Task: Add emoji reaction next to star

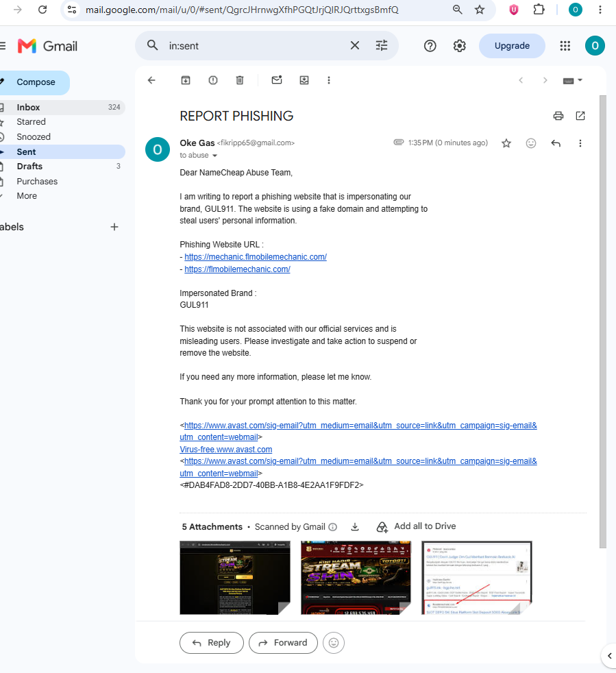Action: pyautogui.click(x=531, y=143)
